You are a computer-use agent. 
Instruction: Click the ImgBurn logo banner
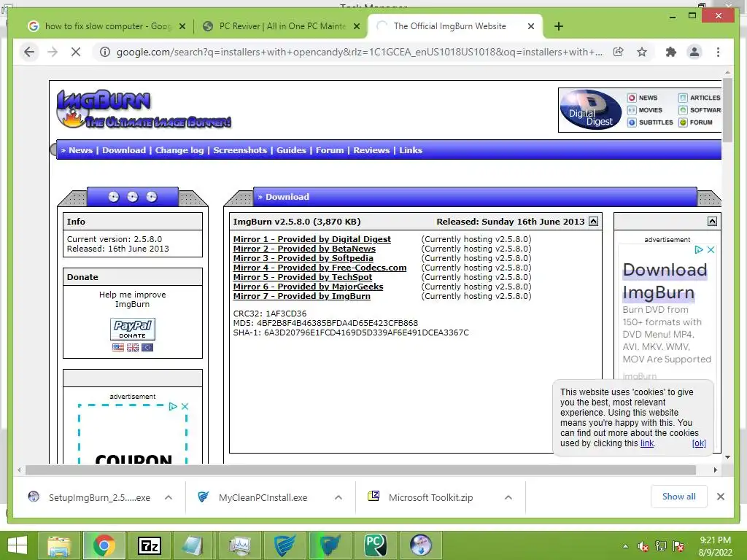144,109
